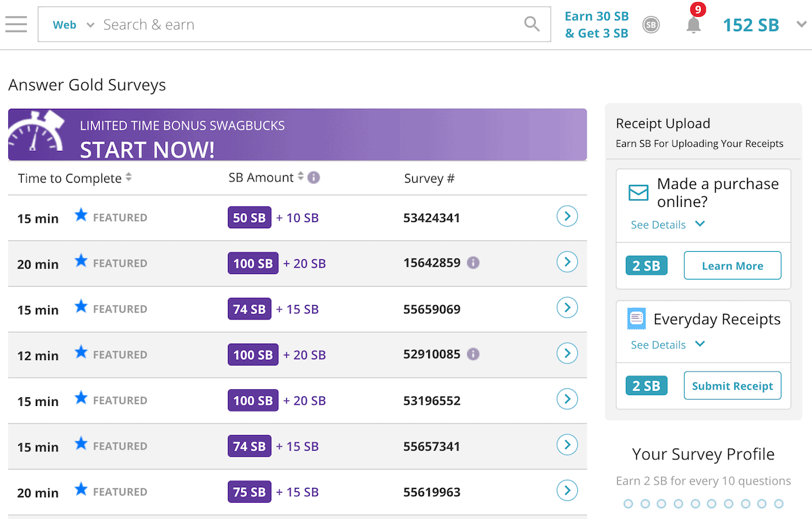The height and width of the screenshot is (519, 812).
Task: Click the search magnifier icon
Action: [x=532, y=24]
